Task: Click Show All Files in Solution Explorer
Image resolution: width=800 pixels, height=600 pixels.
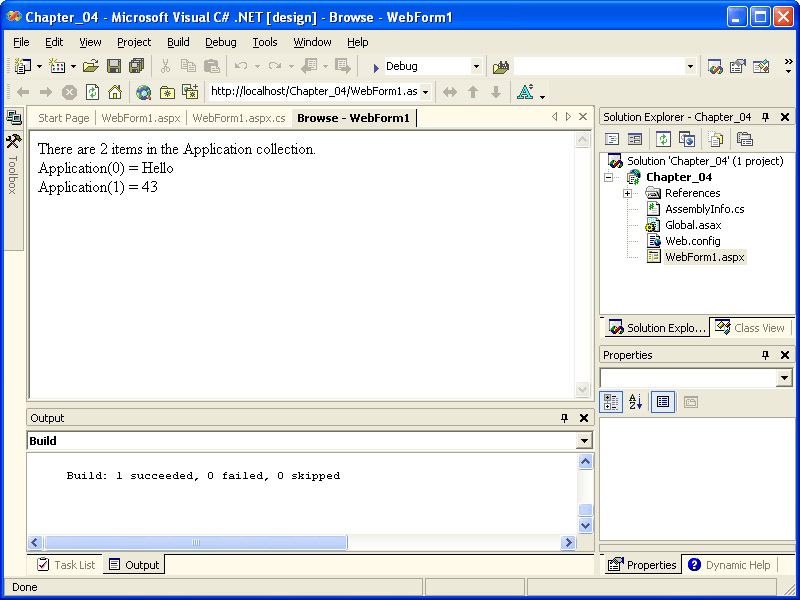Action: click(715, 139)
